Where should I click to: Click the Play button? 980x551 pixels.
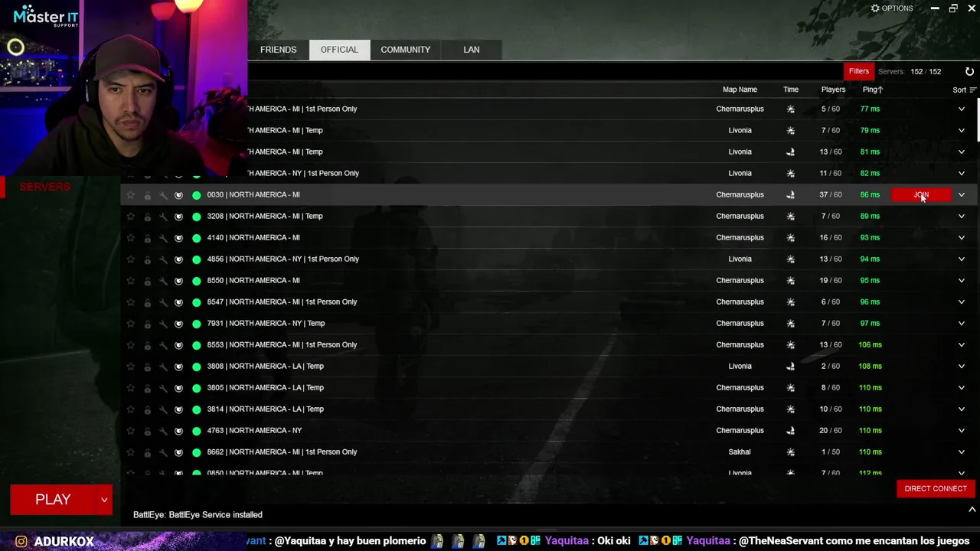[53, 500]
